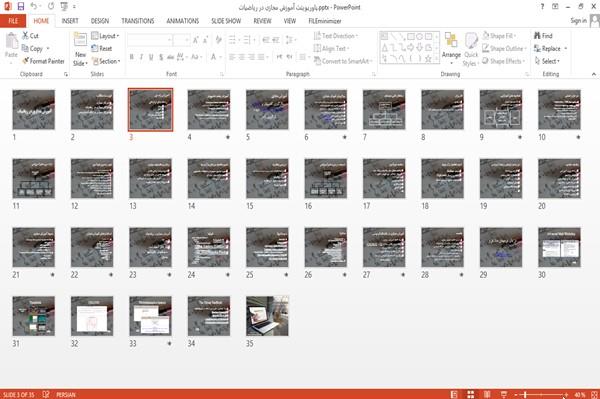Screen dimensions: 600x399
Task: Click the Help question mark icon
Action: (542, 7)
